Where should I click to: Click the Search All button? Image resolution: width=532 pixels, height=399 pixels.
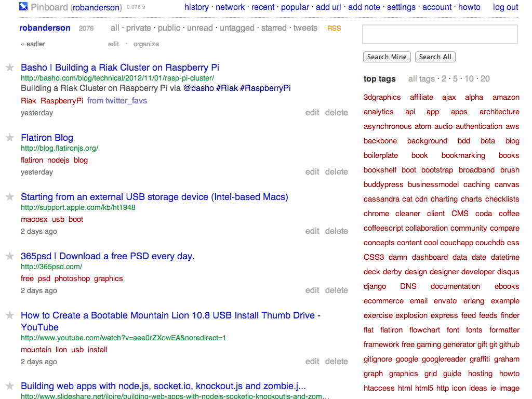point(435,57)
